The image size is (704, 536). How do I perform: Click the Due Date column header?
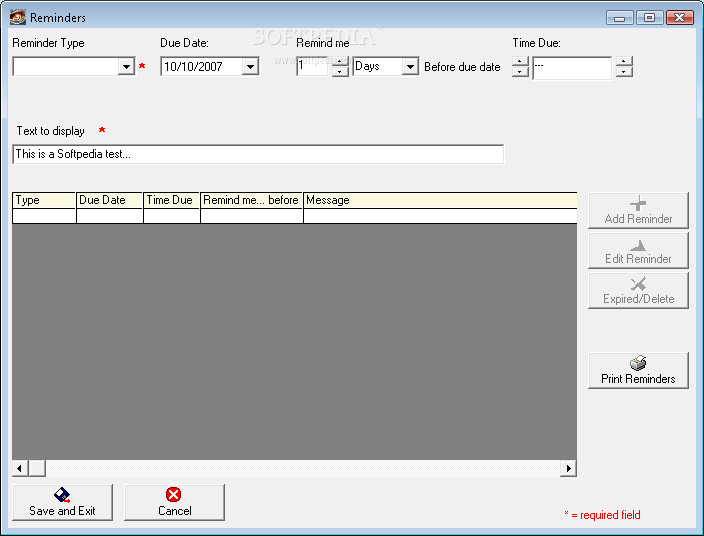110,200
